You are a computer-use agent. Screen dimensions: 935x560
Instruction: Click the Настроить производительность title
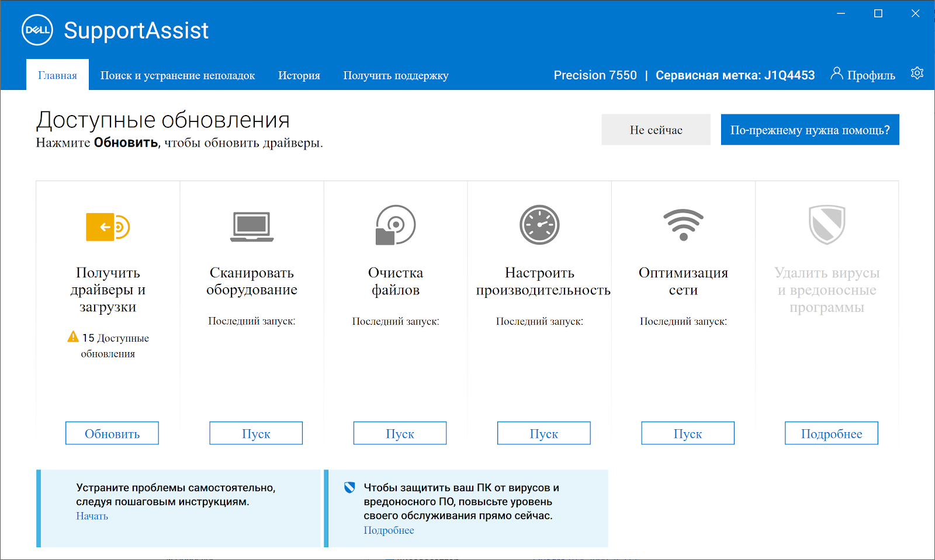[x=543, y=281]
